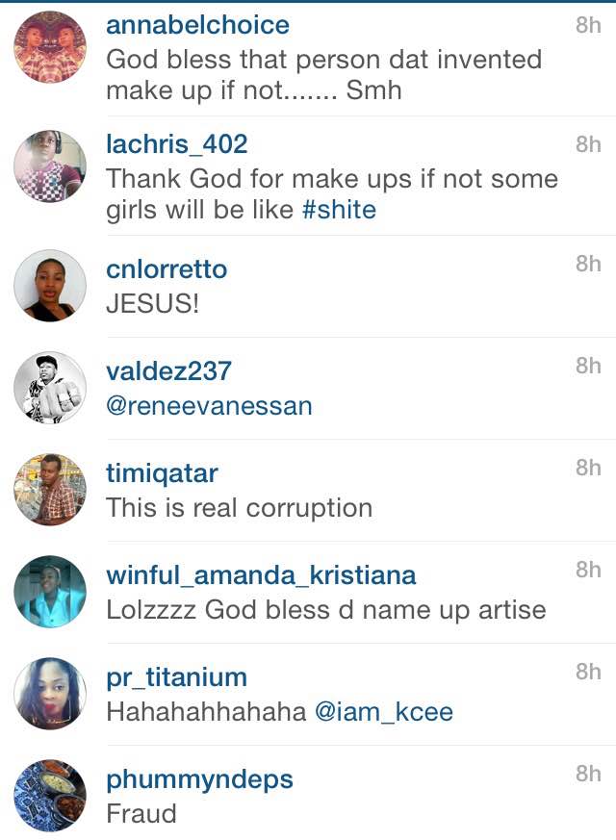Visit the valdez237 username link
Screen dimensions: 616x840
coord(168,370)
